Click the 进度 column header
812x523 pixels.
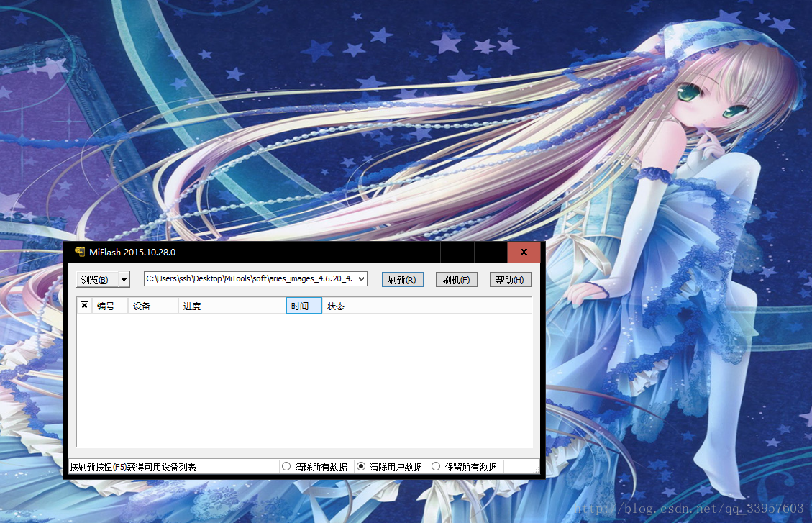(232, 306)
